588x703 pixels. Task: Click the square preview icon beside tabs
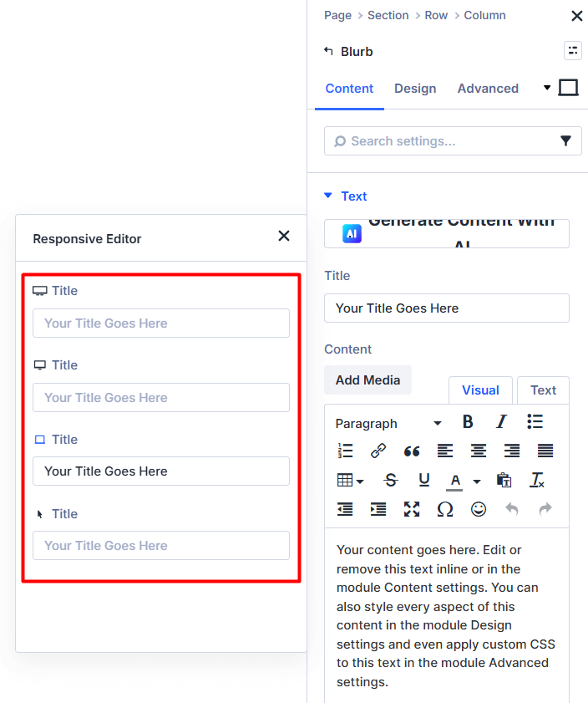568,88
